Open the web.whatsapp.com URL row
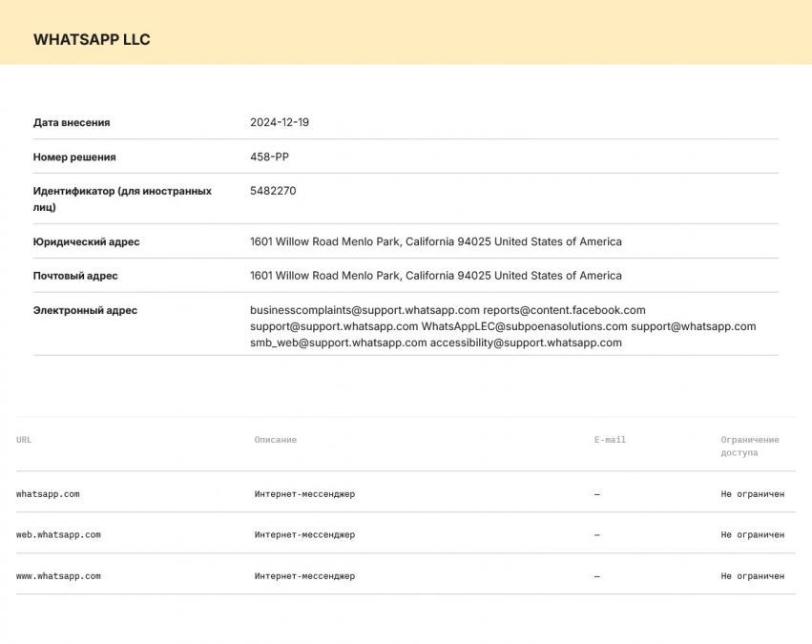The height and width of the screenshot is (644, 812). coord(406,535)
